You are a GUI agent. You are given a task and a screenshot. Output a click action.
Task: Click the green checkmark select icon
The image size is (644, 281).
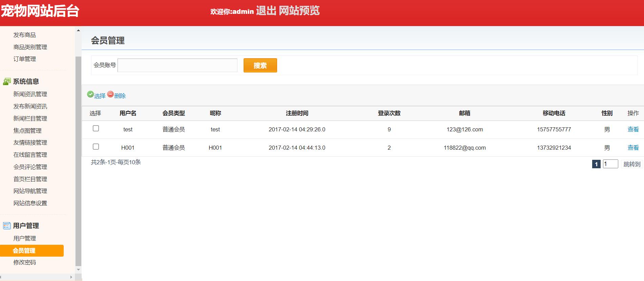(90, 94)
